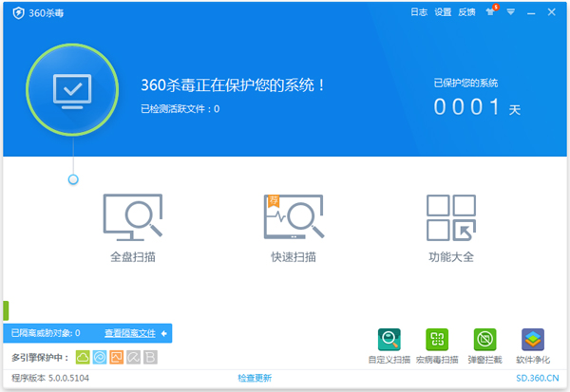Open the 设置 settings menu

(443, 13)
